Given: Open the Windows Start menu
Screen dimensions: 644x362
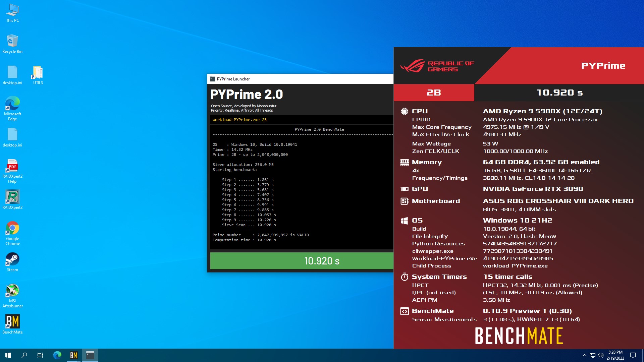Looking at the screenshot, I should pyautogui.click(x=8, y=355).
